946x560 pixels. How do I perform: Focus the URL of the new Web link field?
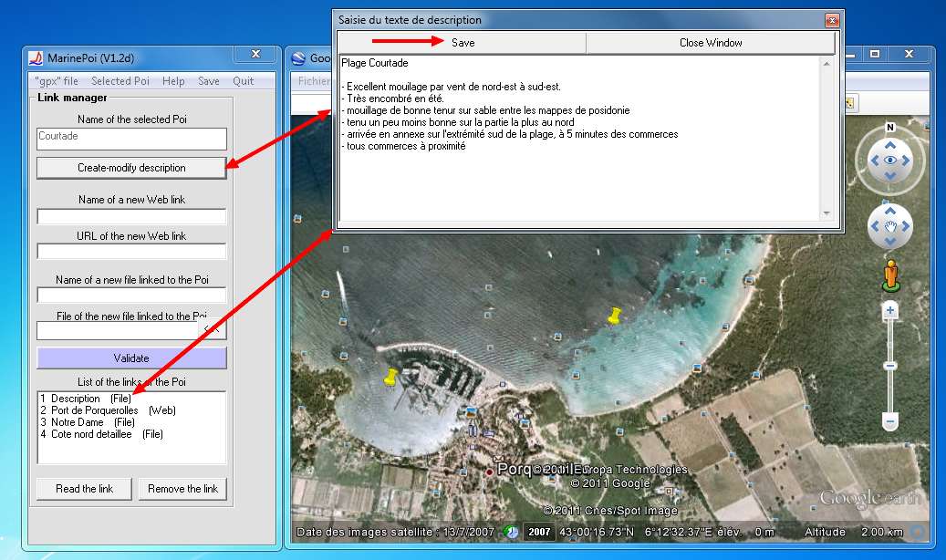(x=131, y=251)
